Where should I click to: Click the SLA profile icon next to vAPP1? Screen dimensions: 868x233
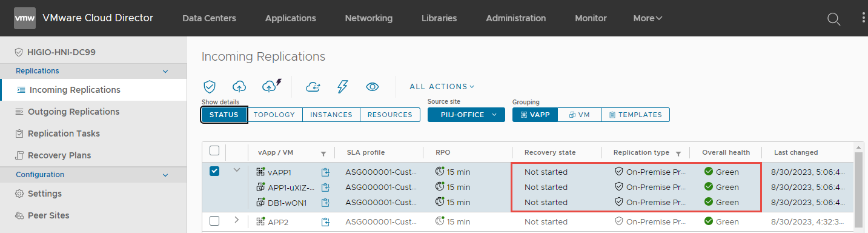pos(326,172)
